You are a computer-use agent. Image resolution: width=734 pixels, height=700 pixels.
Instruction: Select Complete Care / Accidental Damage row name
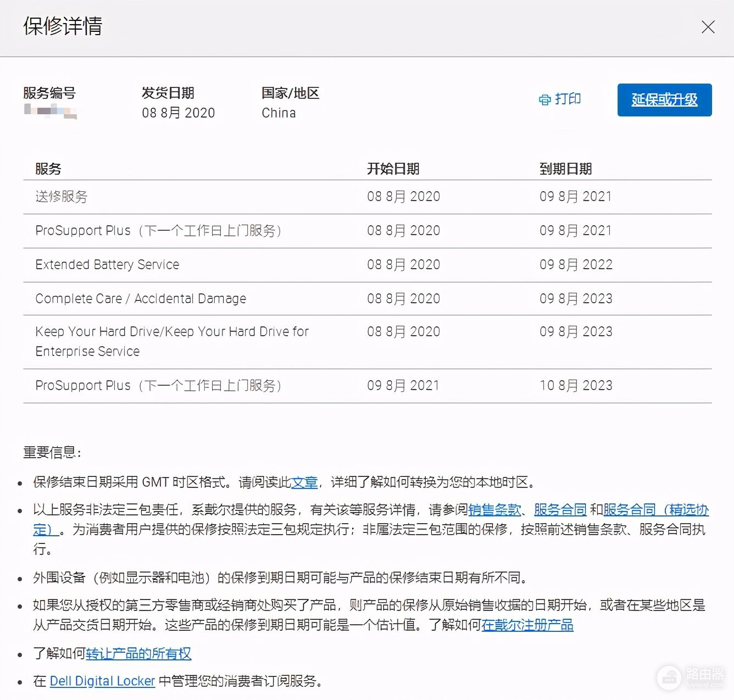coord(141,299)
